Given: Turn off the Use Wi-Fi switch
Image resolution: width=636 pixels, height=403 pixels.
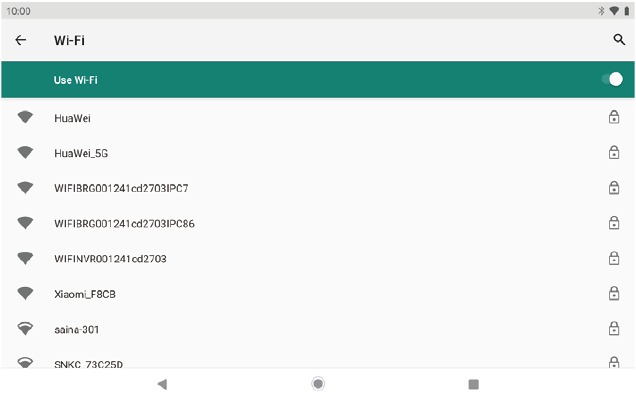Looking at the screenshot, I should pyautogui.click(x=612, y=79).
